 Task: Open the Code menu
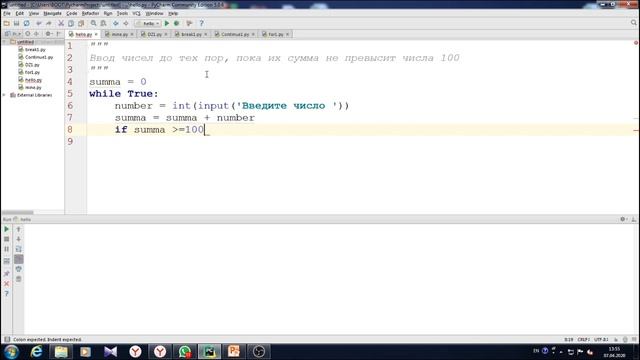click(x=72, y=13)
